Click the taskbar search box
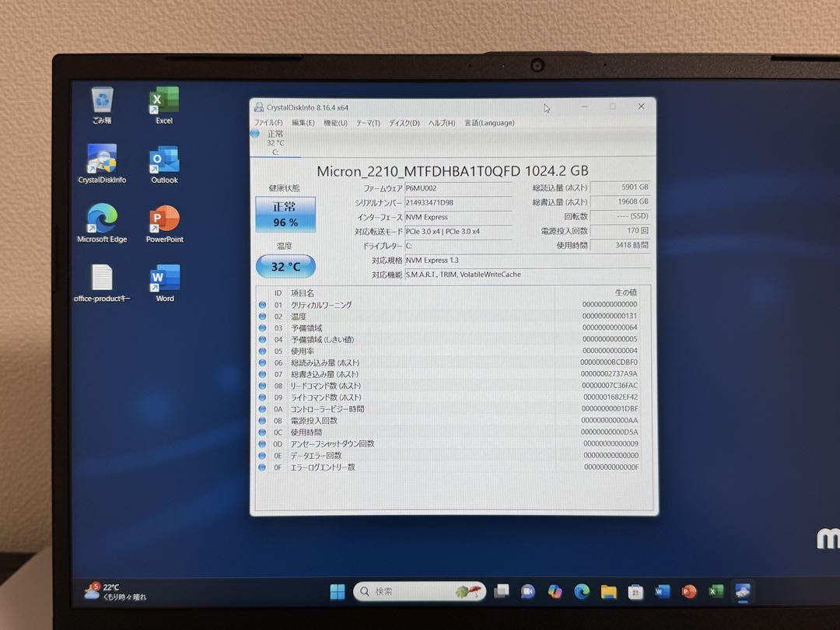The height and width of the screenshot is (630, 840). [419, 591]
